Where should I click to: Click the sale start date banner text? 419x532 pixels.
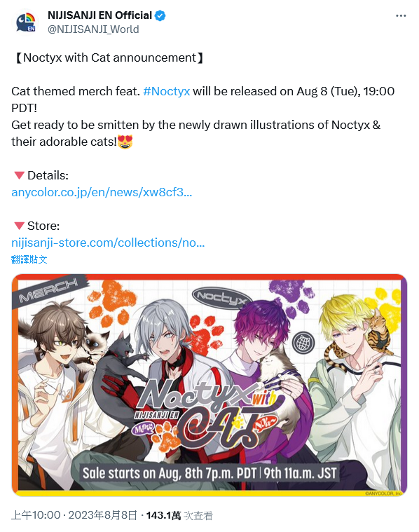click(209, 473)
